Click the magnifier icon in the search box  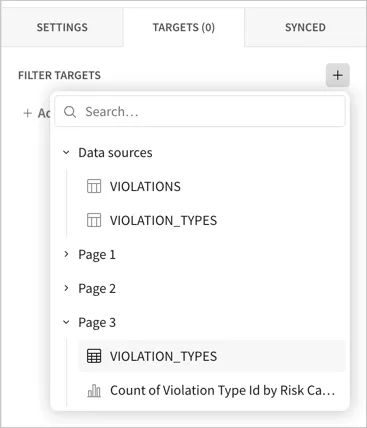[x=70, y=112]
